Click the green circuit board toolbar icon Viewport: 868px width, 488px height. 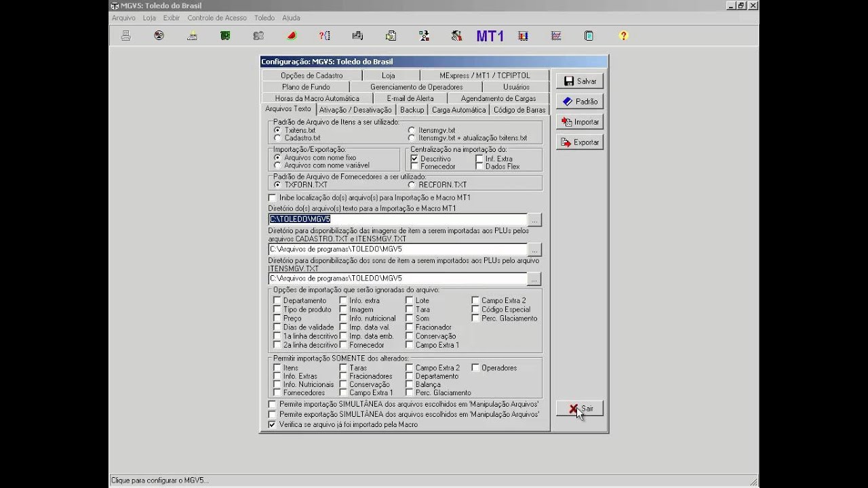click(x=225, y=36)
